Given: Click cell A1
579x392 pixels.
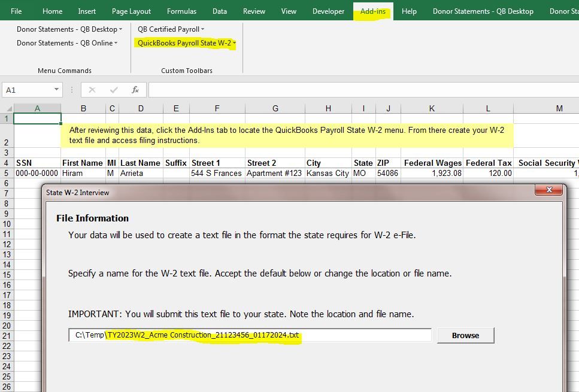Looking at the screenshot, I should tap(37, 118).
